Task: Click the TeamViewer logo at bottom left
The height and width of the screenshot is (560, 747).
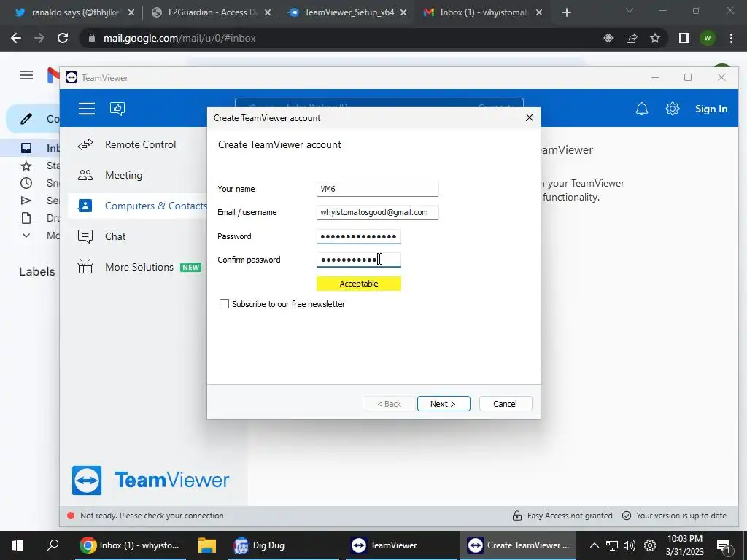Action: [150, 480]
